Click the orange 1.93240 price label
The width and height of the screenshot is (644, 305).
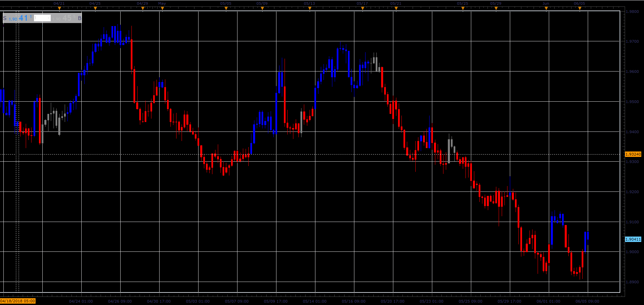click(633, 154)
